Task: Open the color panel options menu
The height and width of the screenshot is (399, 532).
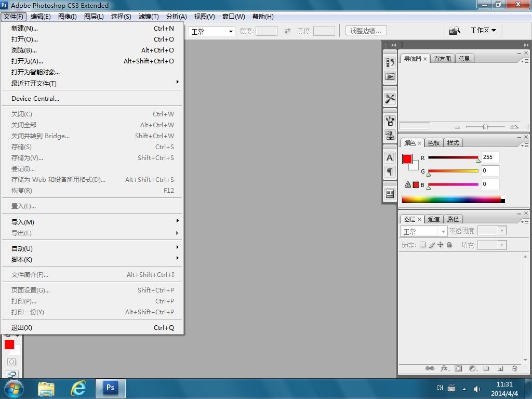Action: coord(525,145)
